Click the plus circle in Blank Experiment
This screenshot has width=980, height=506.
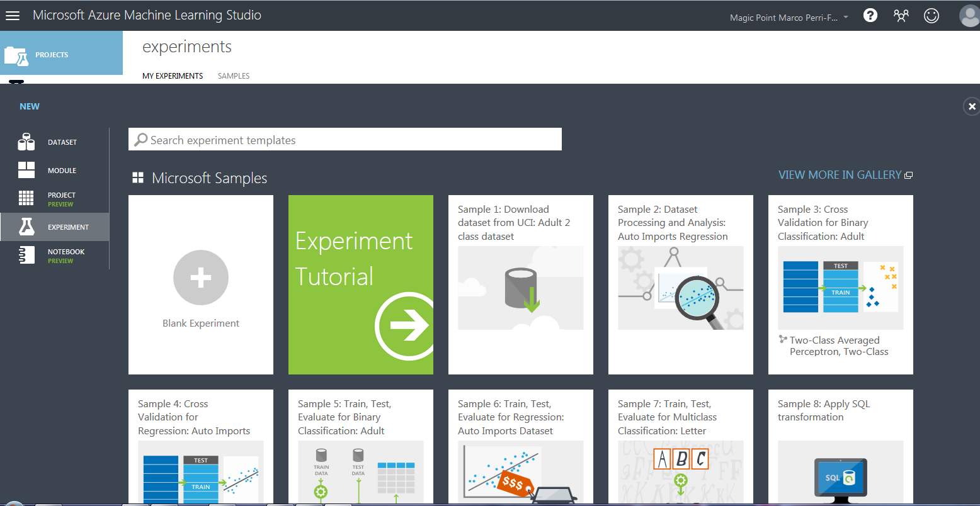coord(201,278)
